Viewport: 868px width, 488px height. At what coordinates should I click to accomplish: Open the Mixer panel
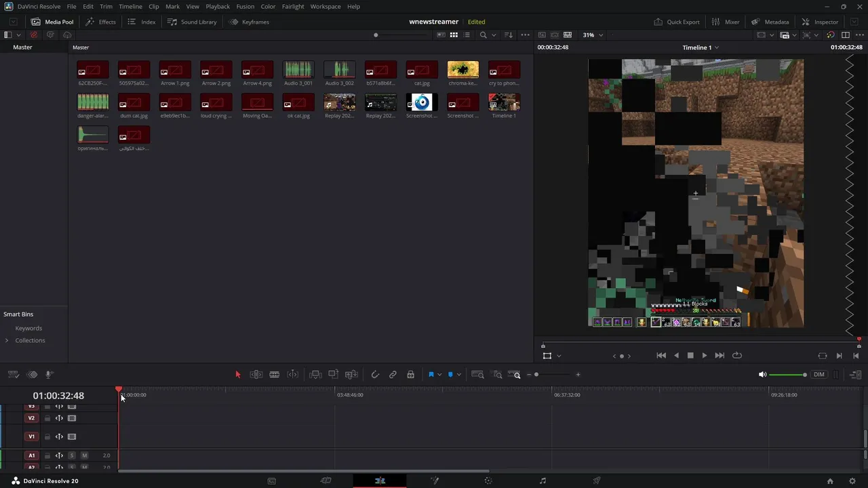pyautogui.click(x=726, y=22)
